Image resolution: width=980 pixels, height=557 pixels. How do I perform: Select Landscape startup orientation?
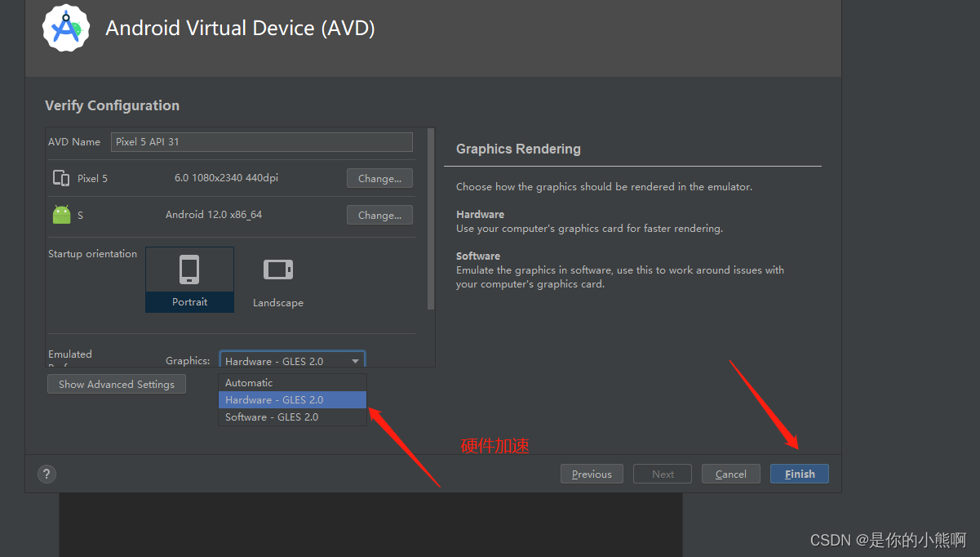point(277,281)
